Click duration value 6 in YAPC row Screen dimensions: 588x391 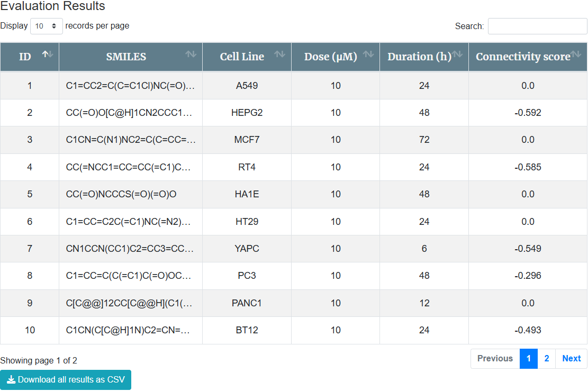[x=424, y=249]
